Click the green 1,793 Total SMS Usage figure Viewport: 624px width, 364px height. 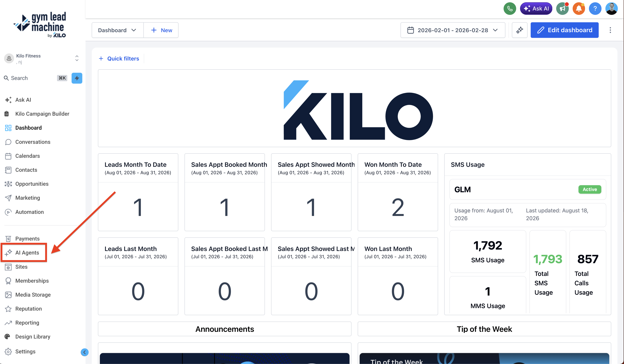[x=548, y=259]
